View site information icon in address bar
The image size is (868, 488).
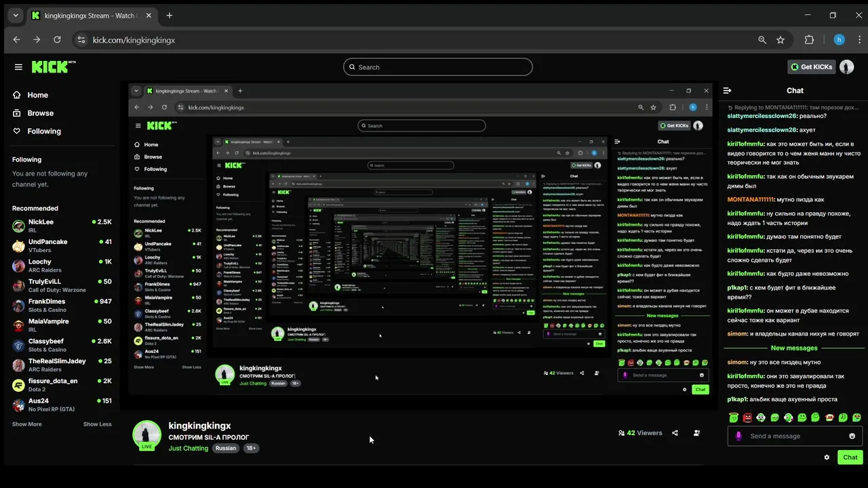[x=82, y=40]
